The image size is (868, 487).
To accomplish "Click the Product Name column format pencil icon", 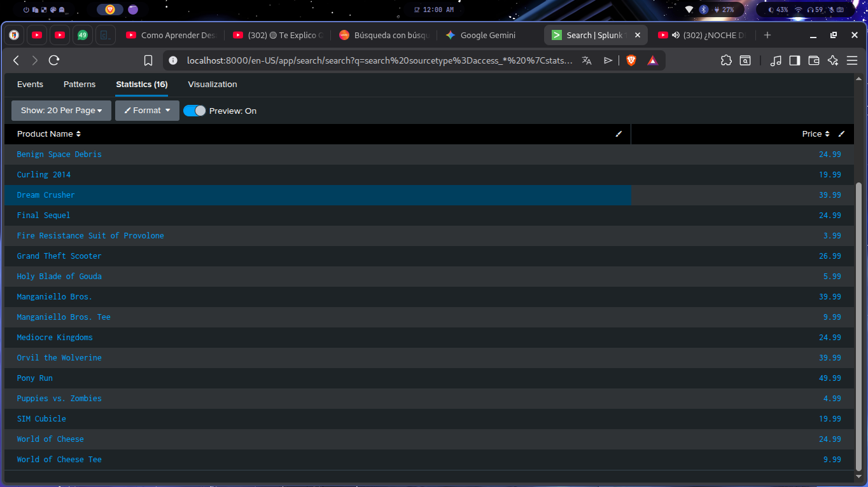I will pyautogui.click(x=619, y=134).
